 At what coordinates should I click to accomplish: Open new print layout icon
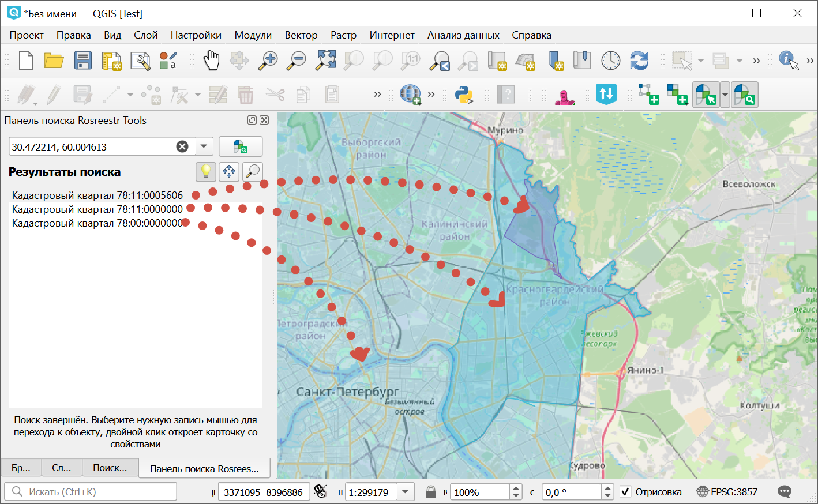[x=111, y=61]
